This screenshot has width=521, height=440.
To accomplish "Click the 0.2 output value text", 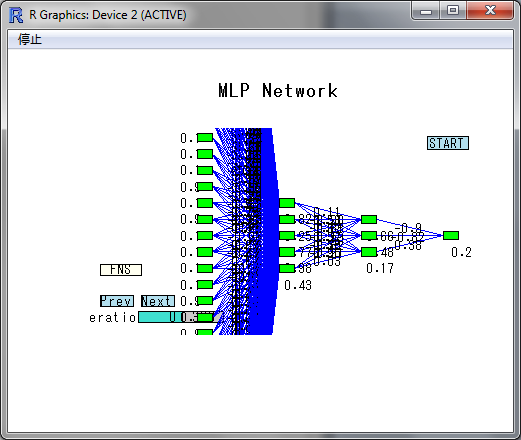I will (461, 252).
